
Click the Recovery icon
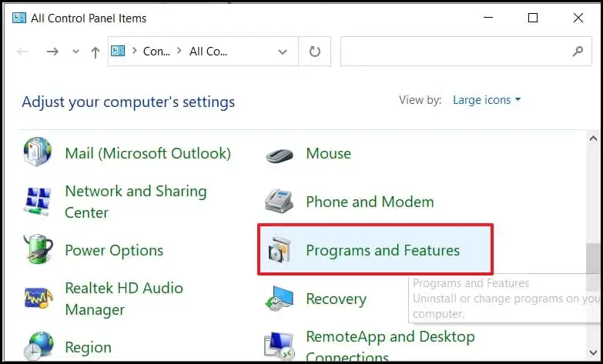click(x=280, y=299)
